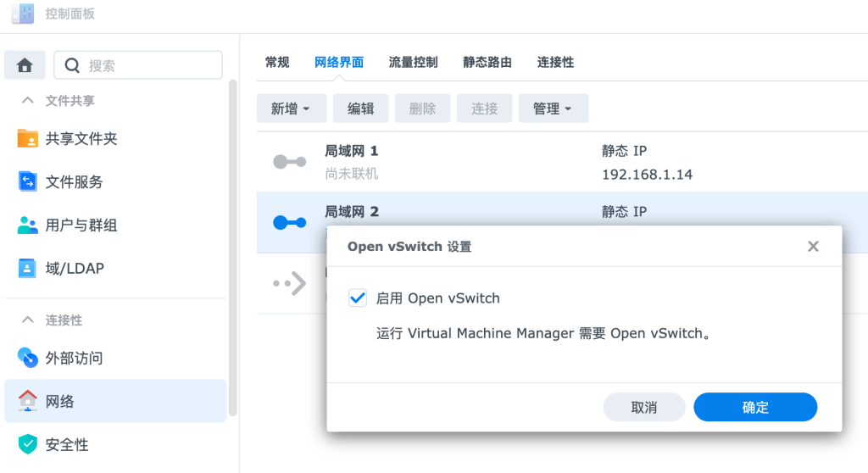This screenshot has height=473, width=868.
Task: Open 共享文件夹 in sidebar
Action: [x=81, y=138]
